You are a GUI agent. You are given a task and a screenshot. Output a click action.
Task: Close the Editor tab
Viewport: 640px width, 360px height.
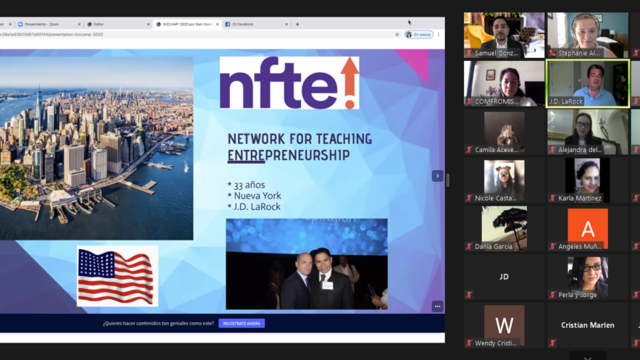148,24
